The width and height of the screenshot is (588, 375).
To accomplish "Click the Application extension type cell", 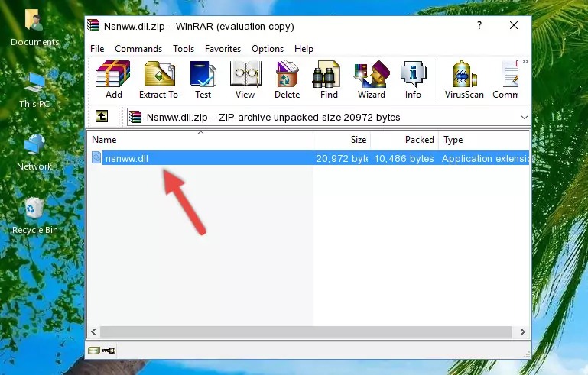I will point(486,158).
